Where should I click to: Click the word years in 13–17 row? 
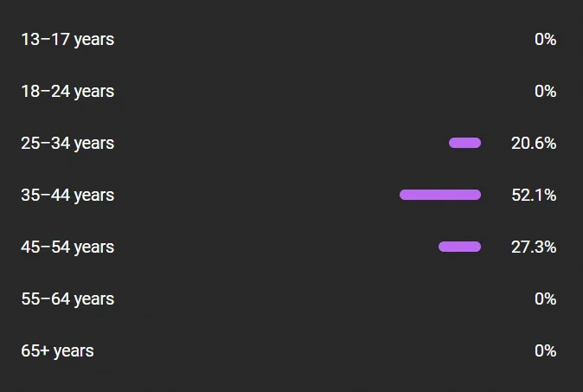(x=94, y=41)
